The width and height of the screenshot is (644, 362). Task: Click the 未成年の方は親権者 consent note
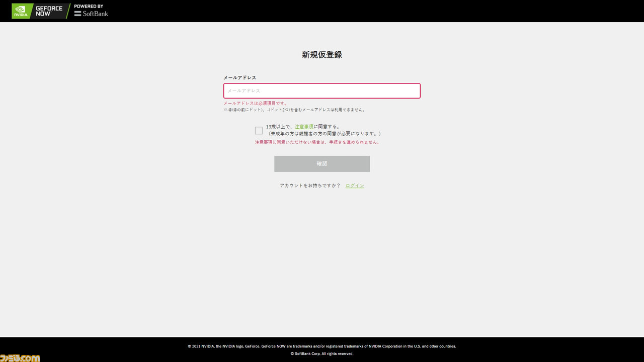point(324,134)
